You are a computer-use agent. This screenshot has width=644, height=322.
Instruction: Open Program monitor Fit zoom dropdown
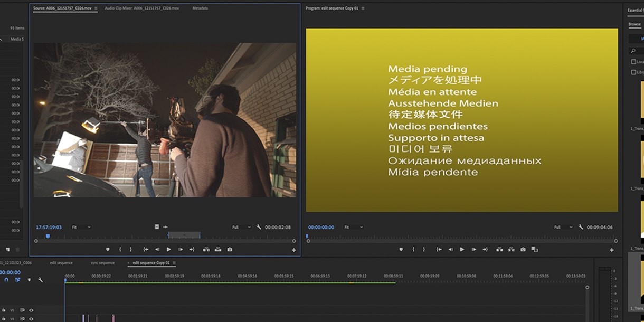(353, 227)
